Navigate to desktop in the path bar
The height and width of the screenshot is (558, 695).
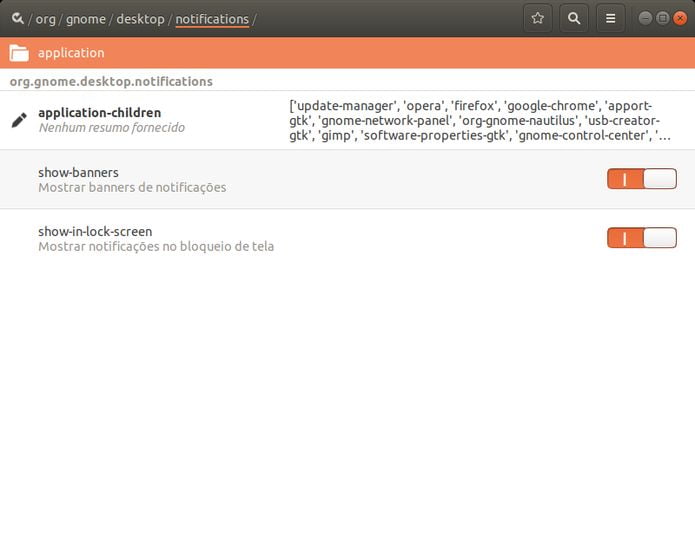point(140,19)
